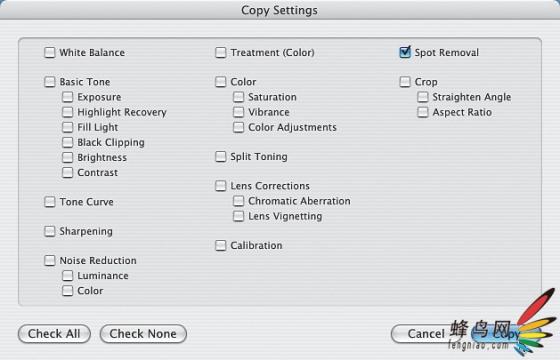Screen dimensions: 560x360
Task: Check Noise Reduction checkbox
Action: coord(50,260)
